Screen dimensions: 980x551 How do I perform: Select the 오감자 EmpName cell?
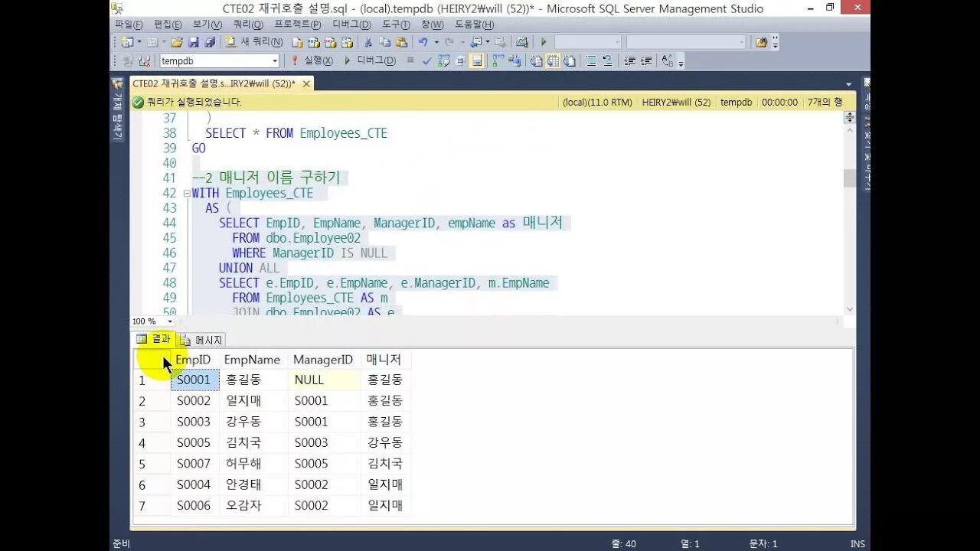coord(253,506)
